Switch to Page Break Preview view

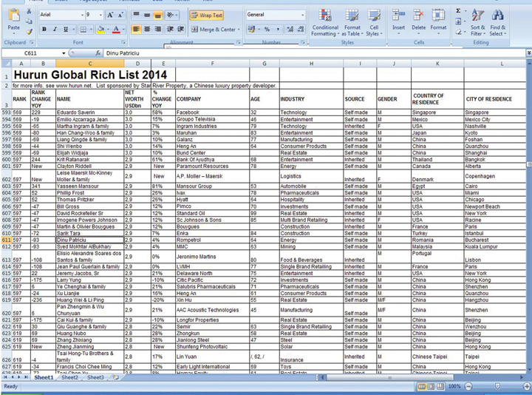coord(440,387)
